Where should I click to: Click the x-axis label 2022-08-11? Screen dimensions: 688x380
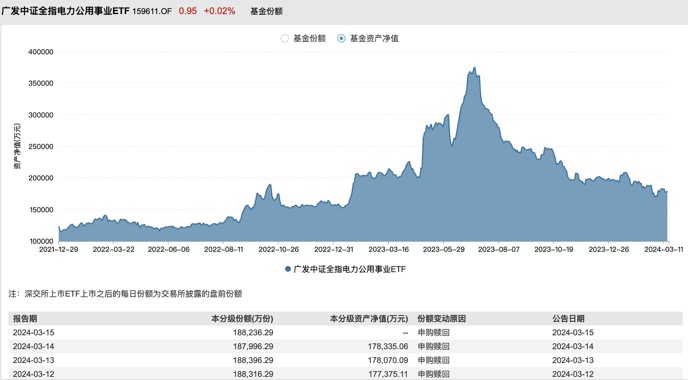tap(224, 249)
